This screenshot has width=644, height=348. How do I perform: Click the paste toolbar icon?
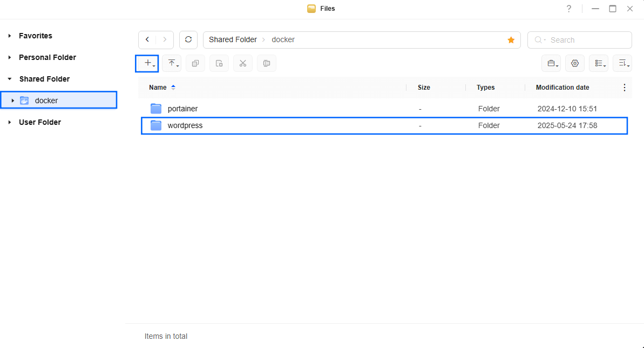(219, 63)
